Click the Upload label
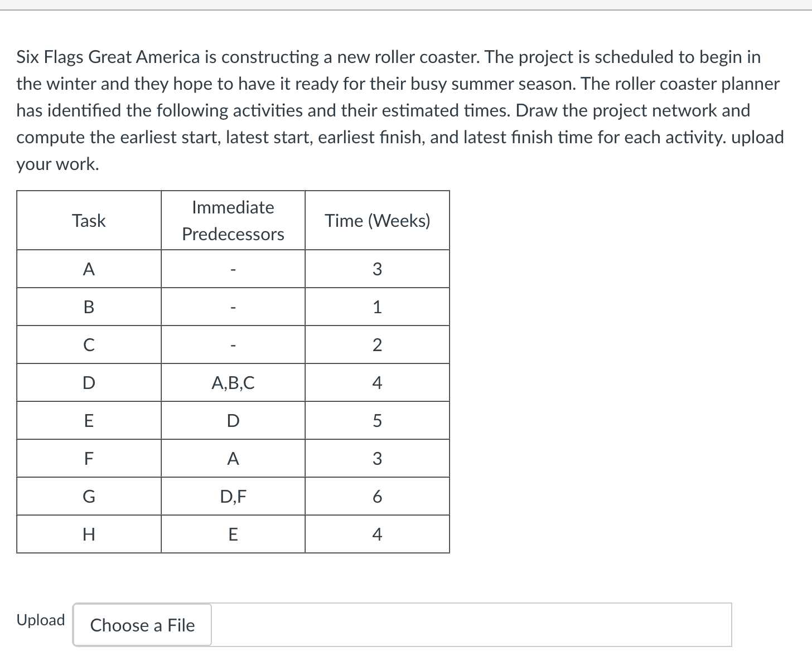 tap(40, 620)
